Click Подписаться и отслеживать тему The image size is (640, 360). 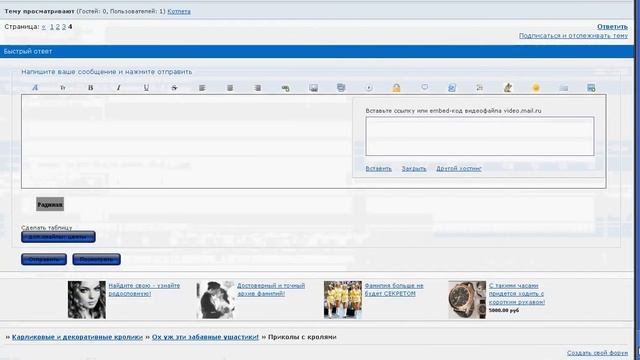tap(573, 36)
